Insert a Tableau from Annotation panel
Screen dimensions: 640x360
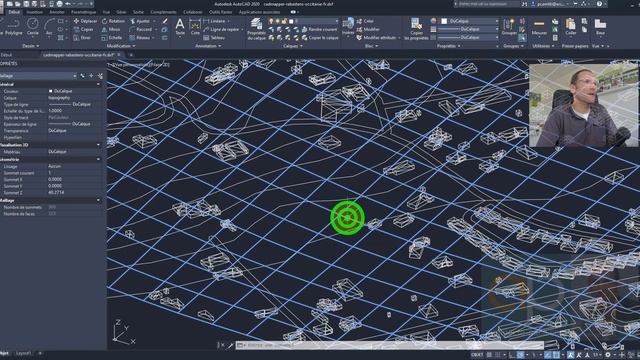coord(214,38)
